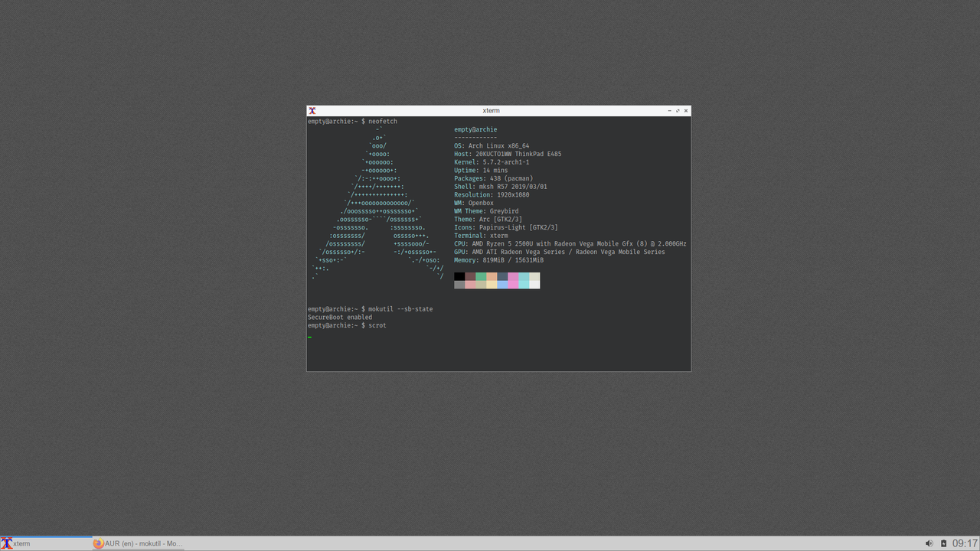Click 'Host: 20KUCTO1WW ThinkPad E485' line
This screenshot has height=551, width=980.
coord(508,154)
